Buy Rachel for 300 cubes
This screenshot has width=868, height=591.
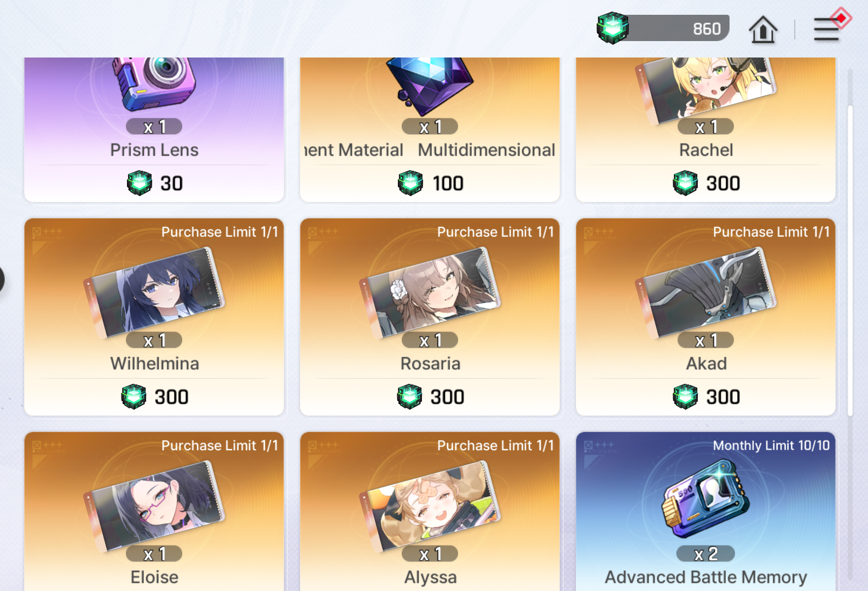pos(706,183)
